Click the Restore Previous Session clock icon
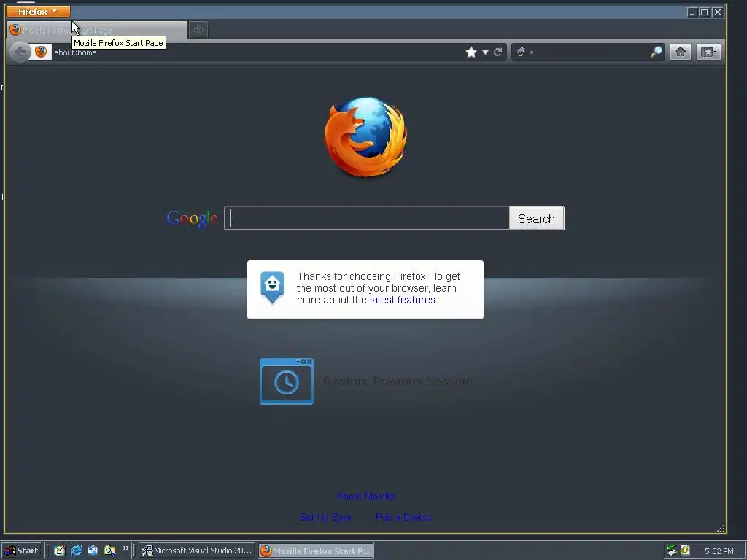 (x=286, y=381)
